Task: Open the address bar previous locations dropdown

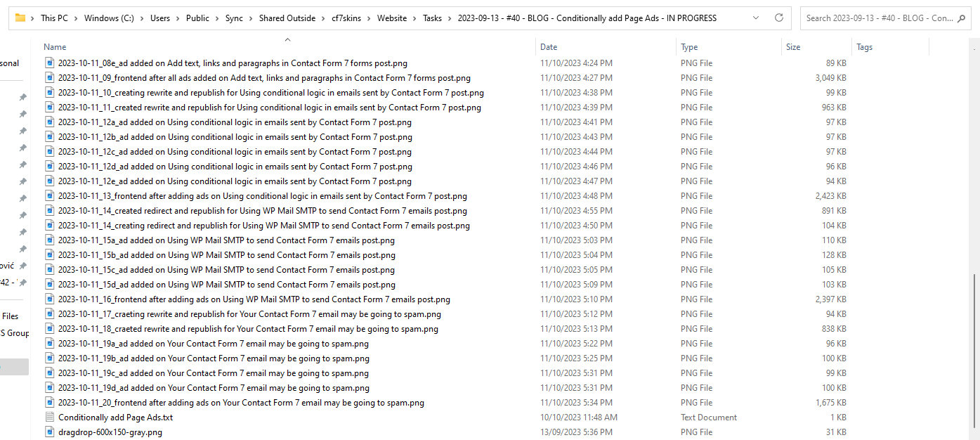Action: pos(755,18)
